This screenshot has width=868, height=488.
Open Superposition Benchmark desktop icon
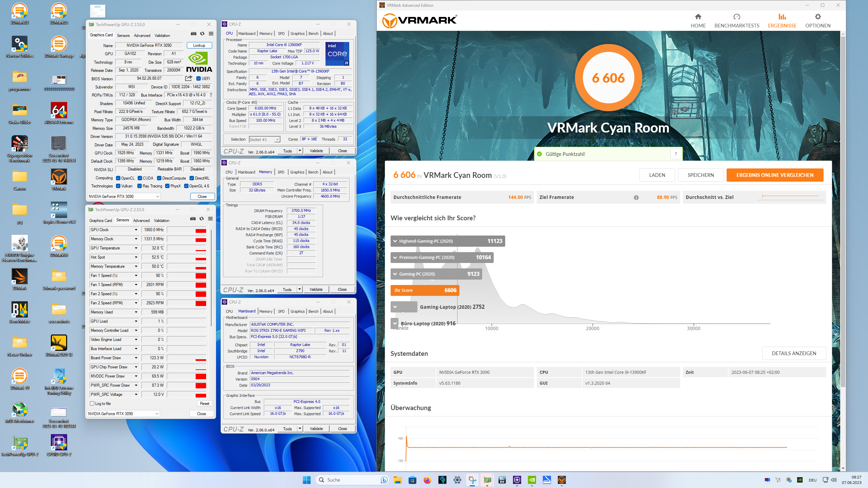[x=19, y=149]
